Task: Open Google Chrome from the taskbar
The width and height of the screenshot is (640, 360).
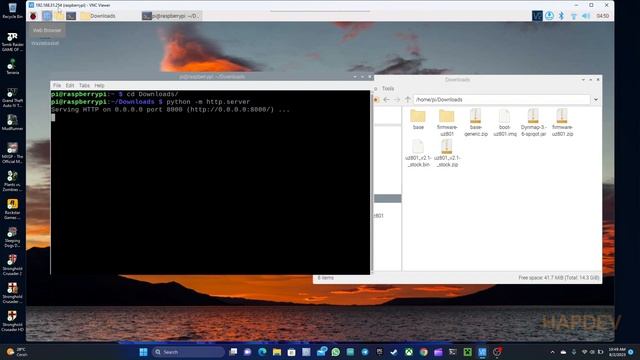Action: click(424, 352)
